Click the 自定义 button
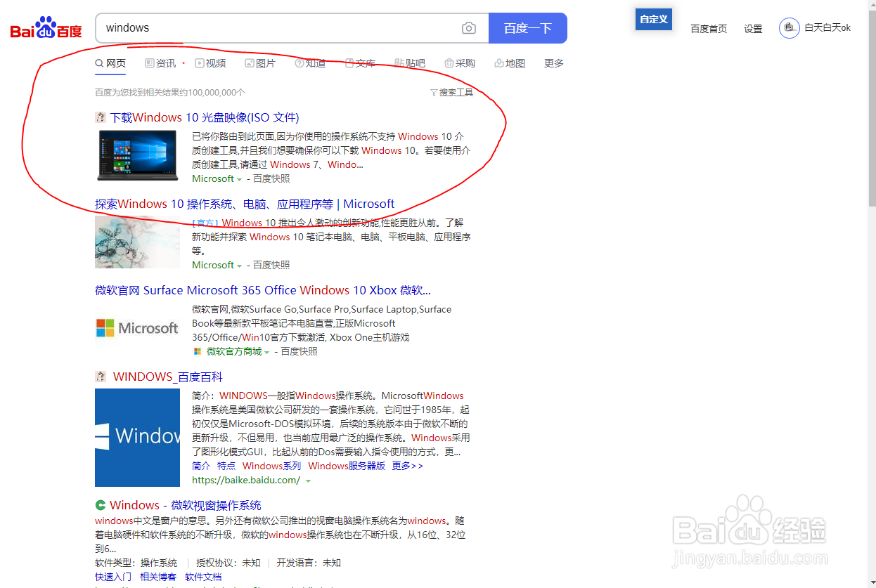876x588 pixels. [654, 19]
